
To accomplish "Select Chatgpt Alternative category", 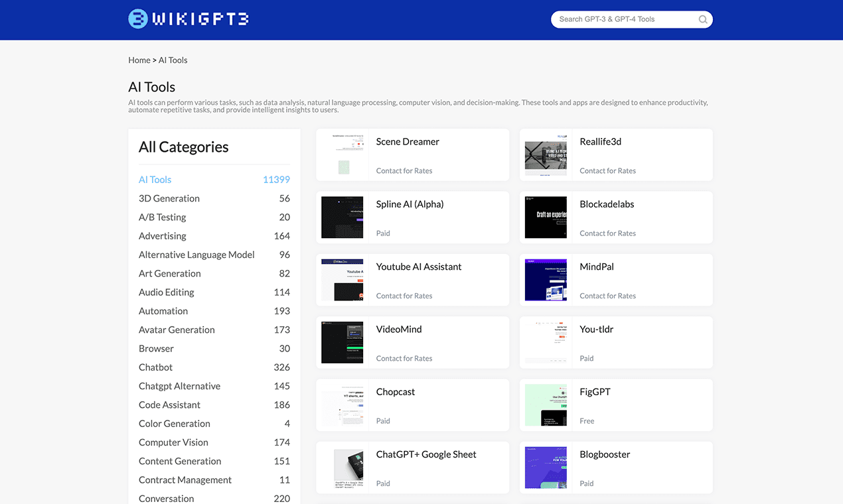I will [x=179, y=386].
